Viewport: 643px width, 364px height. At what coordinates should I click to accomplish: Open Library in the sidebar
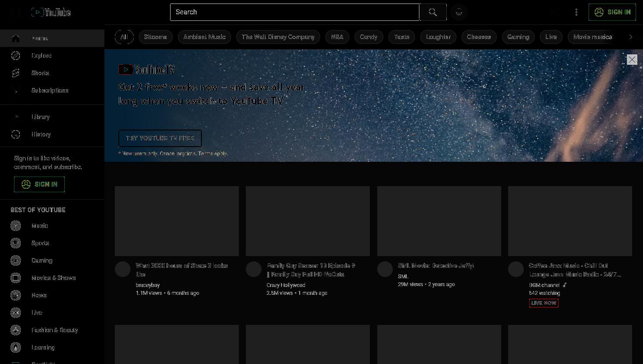coord(52,117)
